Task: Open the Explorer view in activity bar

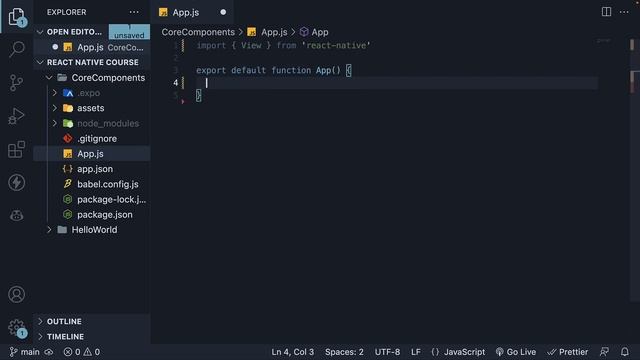Action: coord(16,17)
